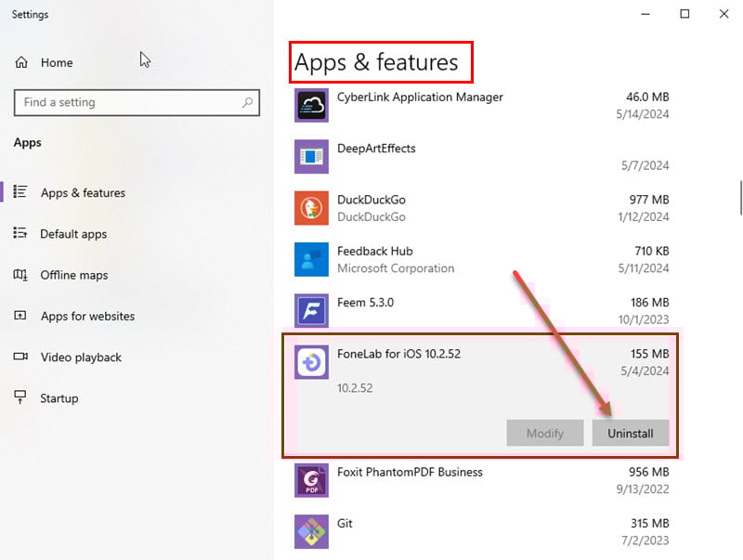Open the Startup settings page

click(59, 398)
